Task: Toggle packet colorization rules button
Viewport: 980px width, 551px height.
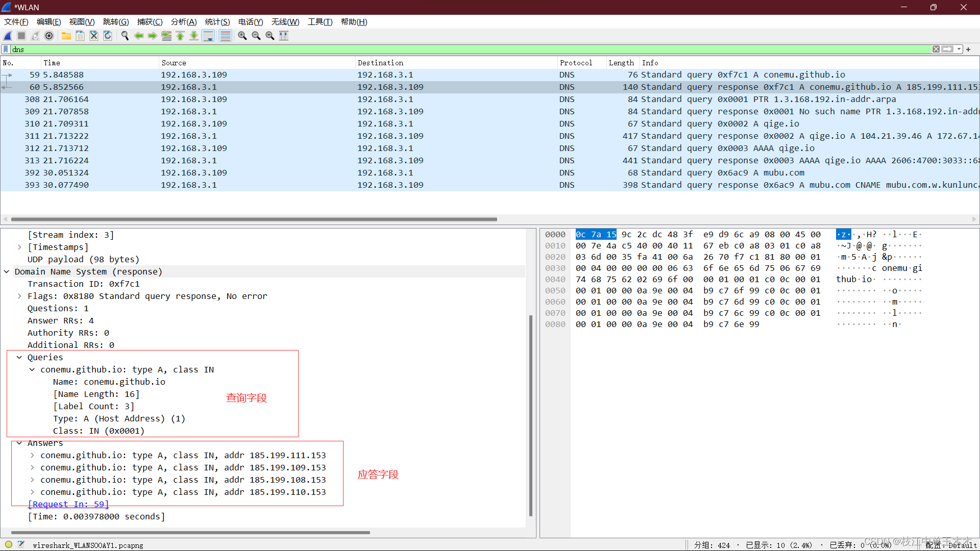Action: point(225,36)
